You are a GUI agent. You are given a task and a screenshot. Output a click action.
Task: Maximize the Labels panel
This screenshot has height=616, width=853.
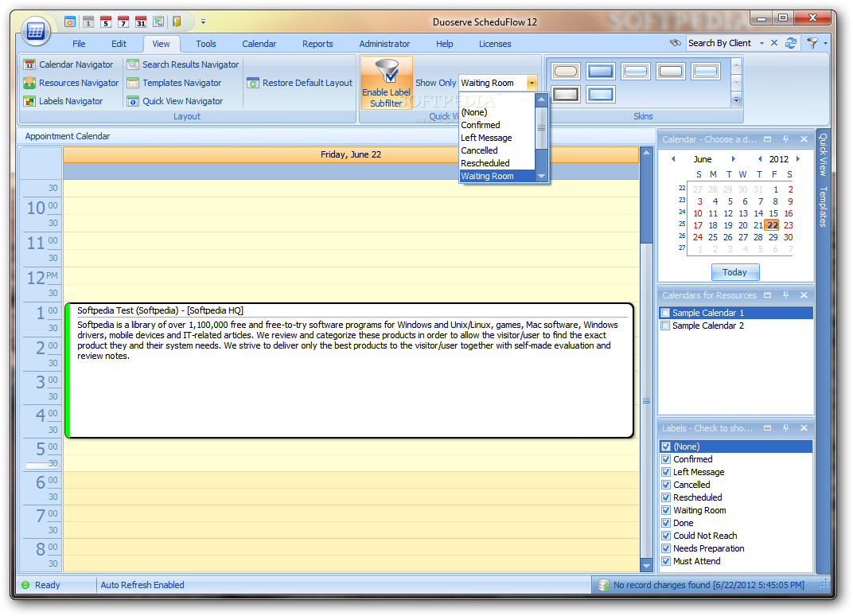[x=767, y=428]
